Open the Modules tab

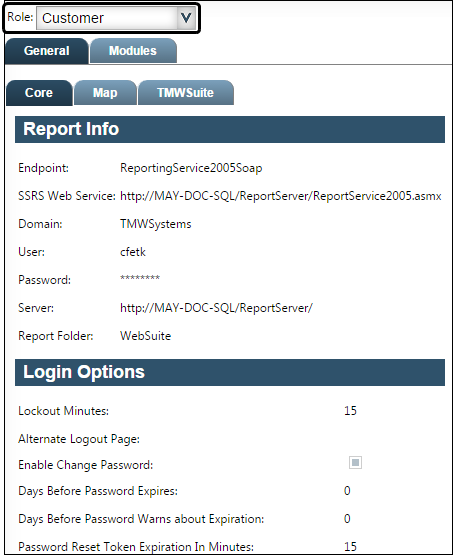point(133,51)
